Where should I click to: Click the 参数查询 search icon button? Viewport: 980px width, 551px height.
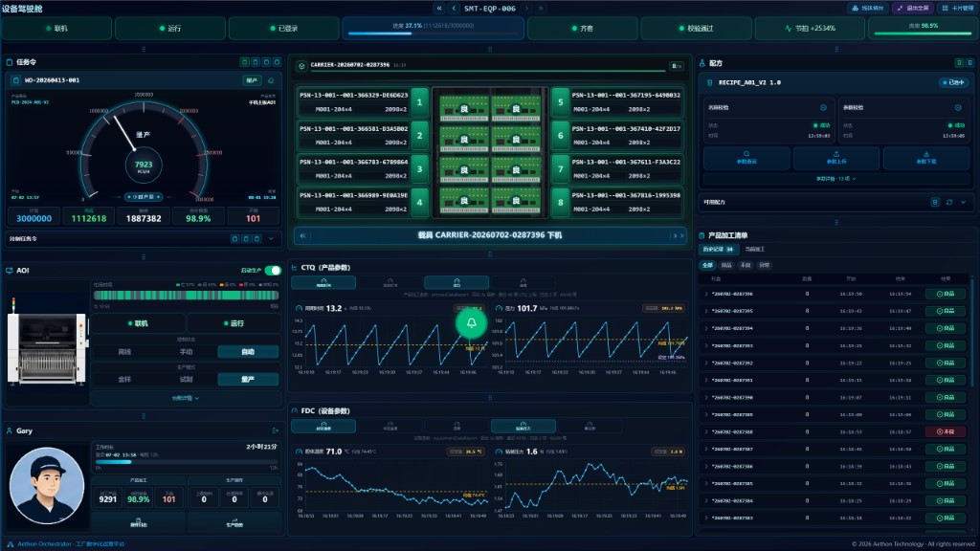(746, 158)
